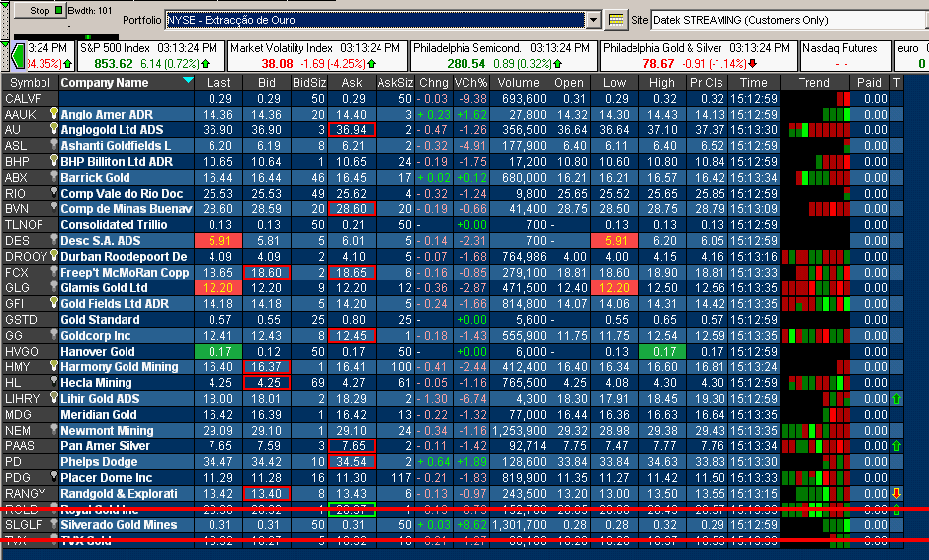Click the AskSiz column header
The height and width of the screenshot is (560, 929).
point(395,83)
